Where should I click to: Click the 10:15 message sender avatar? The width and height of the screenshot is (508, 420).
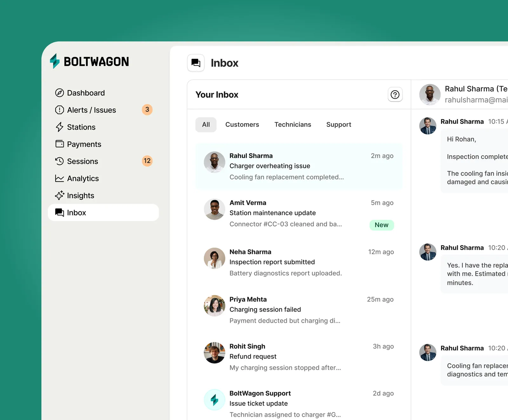point(428,126)
